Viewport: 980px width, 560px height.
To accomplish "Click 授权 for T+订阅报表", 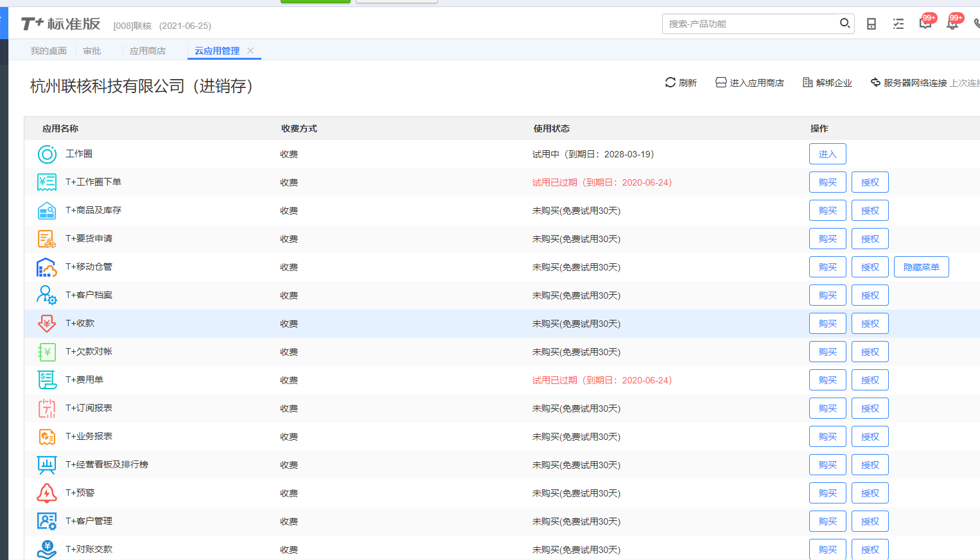I will click(x=870, y=408).
